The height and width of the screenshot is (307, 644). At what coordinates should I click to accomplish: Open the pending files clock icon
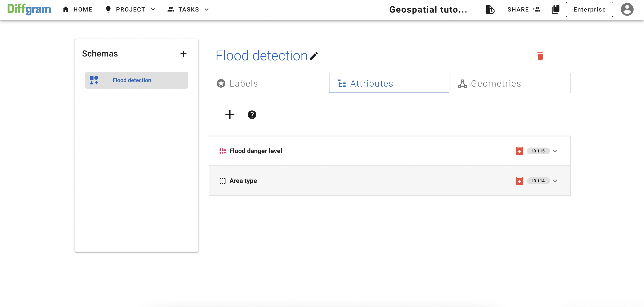click(490, 10)
